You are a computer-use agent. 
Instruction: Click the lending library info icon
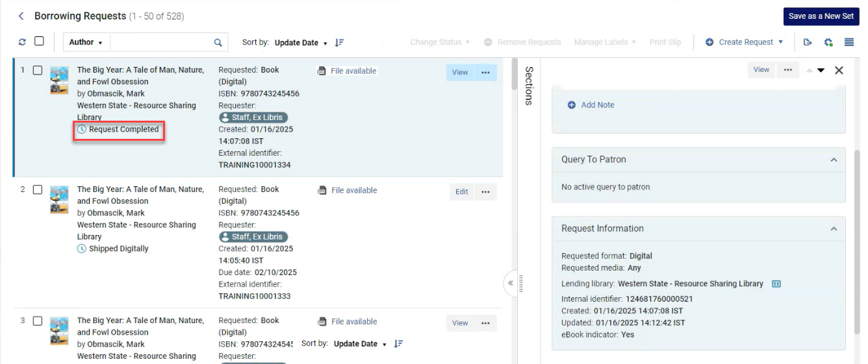point(776,284)
